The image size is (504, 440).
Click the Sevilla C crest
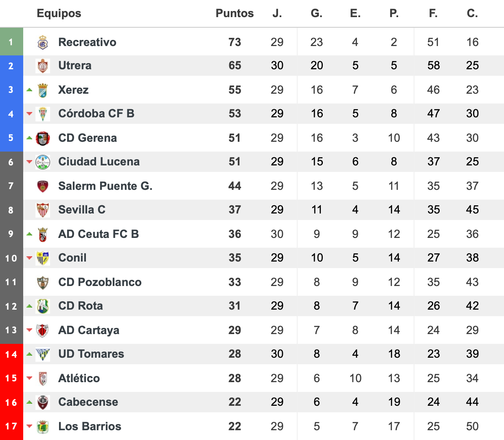[43, 210]
